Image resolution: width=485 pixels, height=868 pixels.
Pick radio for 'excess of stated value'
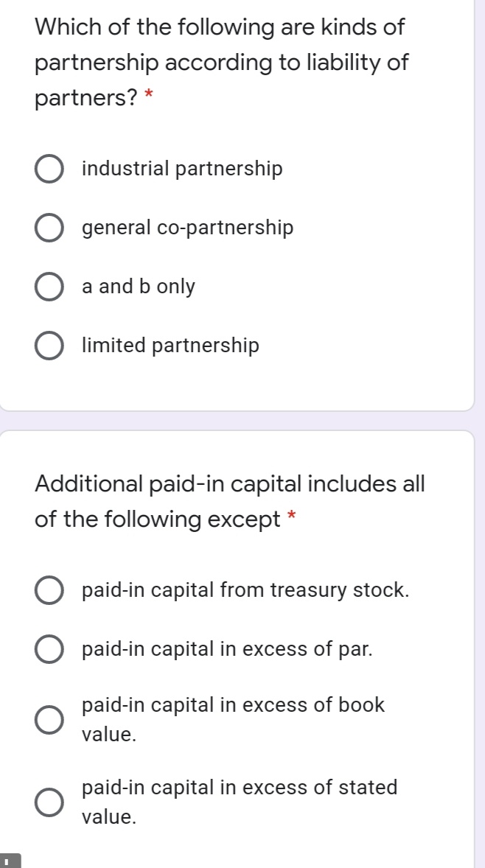[x=49, y=802]
